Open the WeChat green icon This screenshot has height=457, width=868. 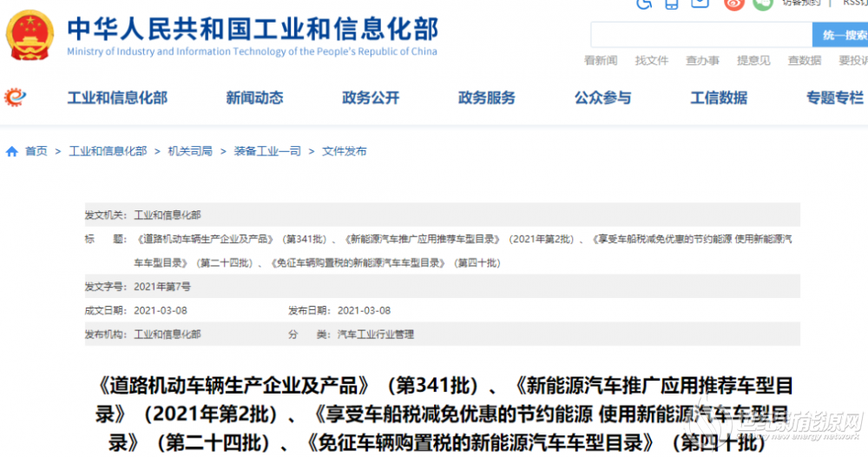point(762,3)
